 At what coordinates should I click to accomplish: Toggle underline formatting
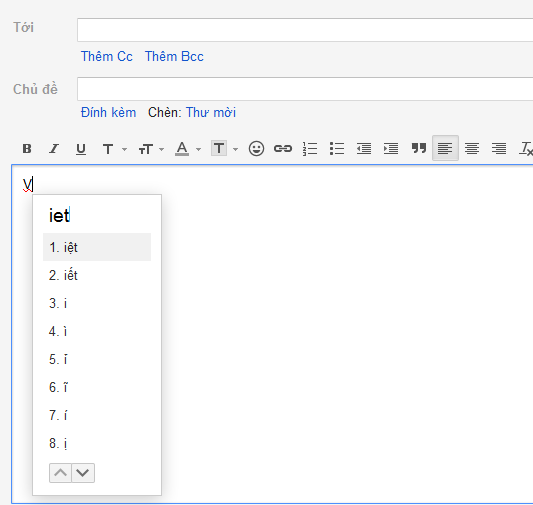point(81,149)
